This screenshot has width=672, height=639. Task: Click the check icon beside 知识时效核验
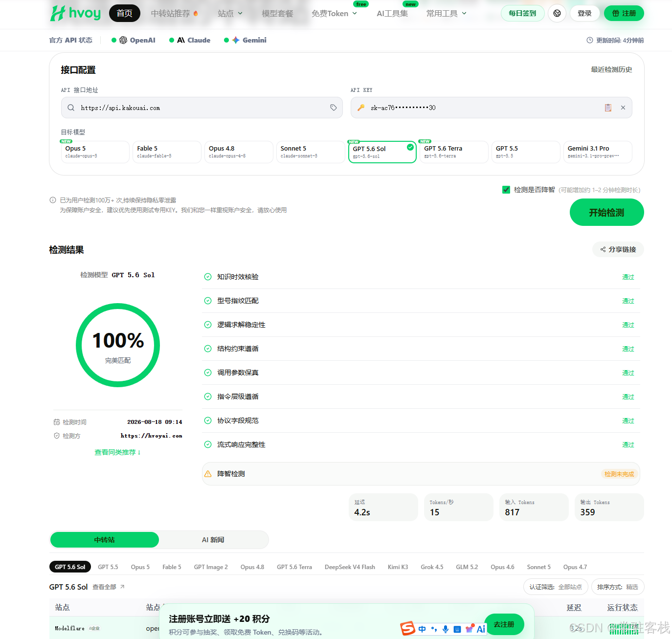click(208, 277)
